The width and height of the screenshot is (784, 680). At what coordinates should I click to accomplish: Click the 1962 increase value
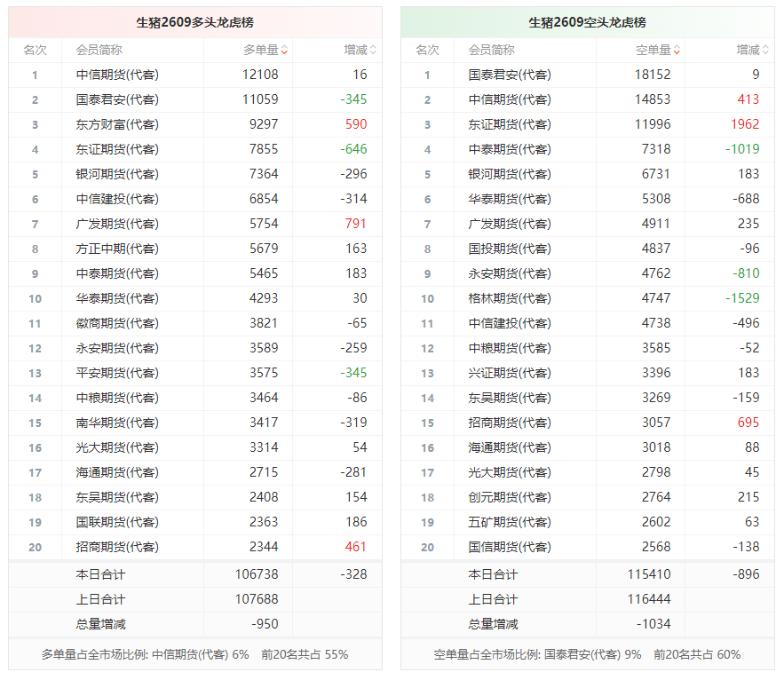tap(745, 124)
